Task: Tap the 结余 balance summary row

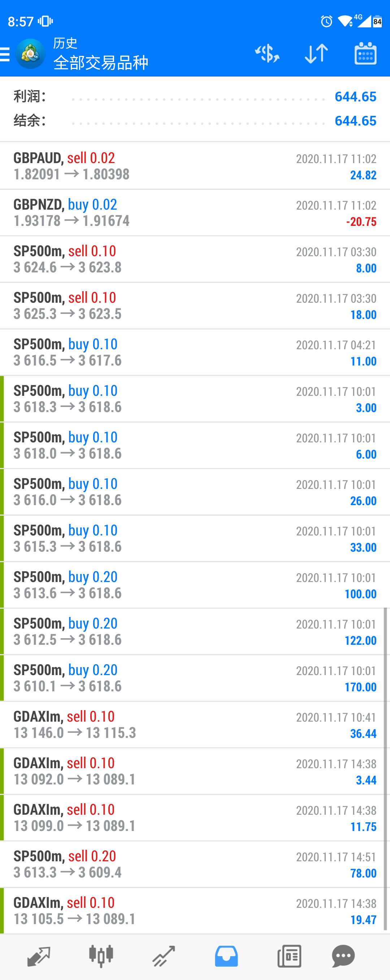Action: pyautogui.click(x=195, y=121)
